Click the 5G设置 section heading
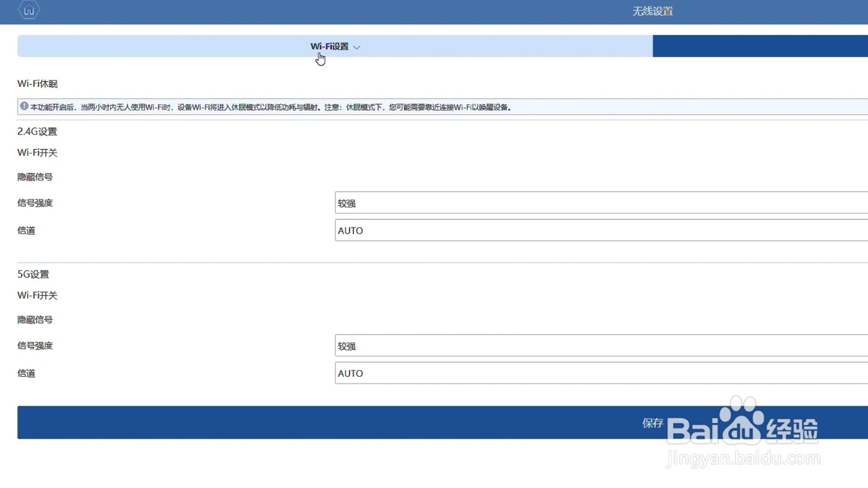Viewport: 868px width, 488px height. (x=33, y=274)
